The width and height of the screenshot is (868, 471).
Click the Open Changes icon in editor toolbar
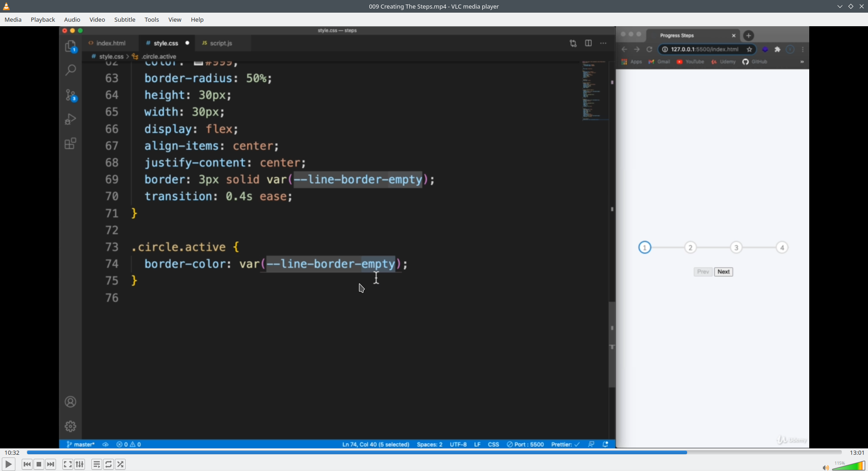(573, 43)
